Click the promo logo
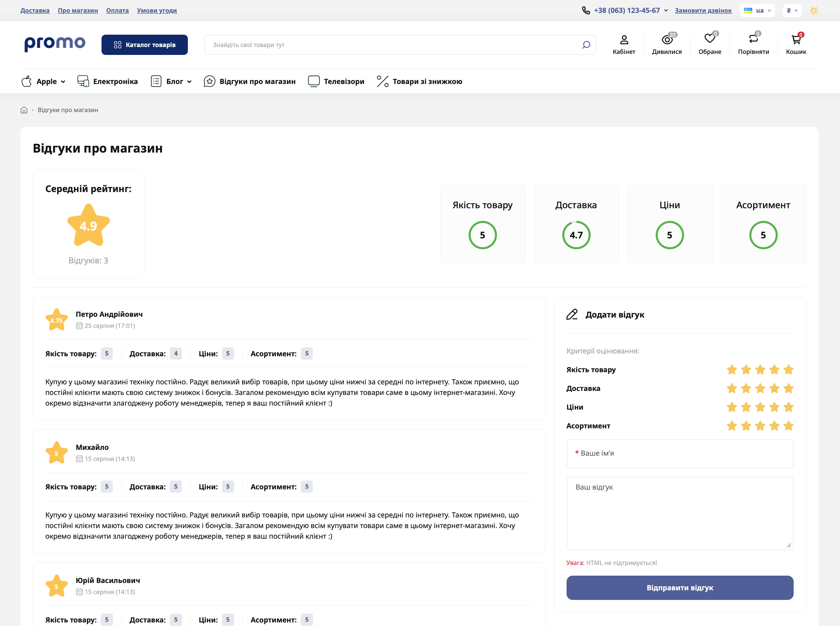 [x=55, y=44]
